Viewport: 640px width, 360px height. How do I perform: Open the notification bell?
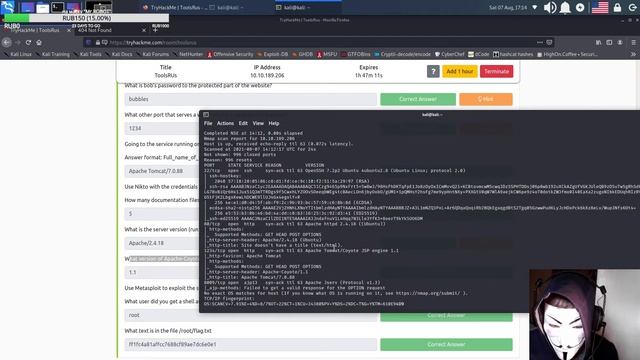(x=565, y=7)
